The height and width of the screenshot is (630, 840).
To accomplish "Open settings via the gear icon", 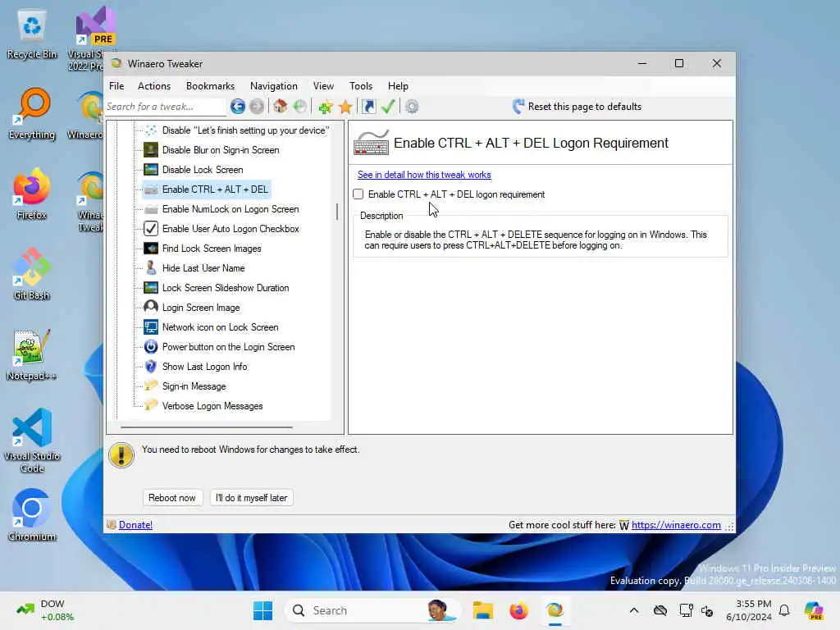I will [412, 107].
